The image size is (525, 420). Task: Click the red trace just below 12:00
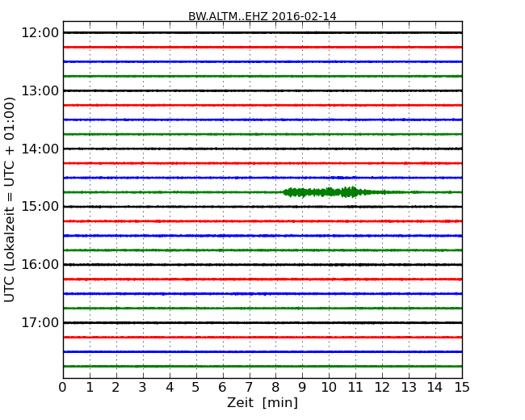coord(262,47)
